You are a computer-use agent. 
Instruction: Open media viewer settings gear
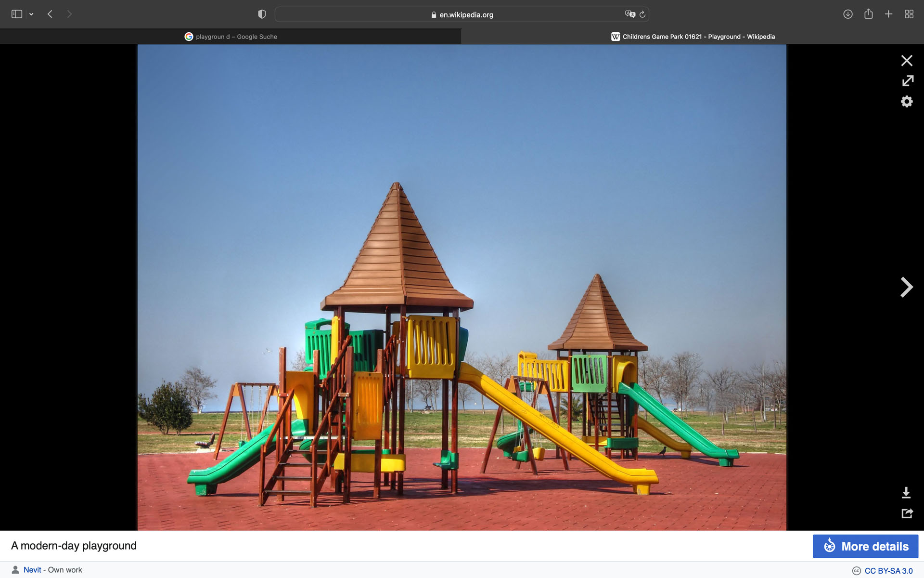pyautogui.click(x=907, y=101)
